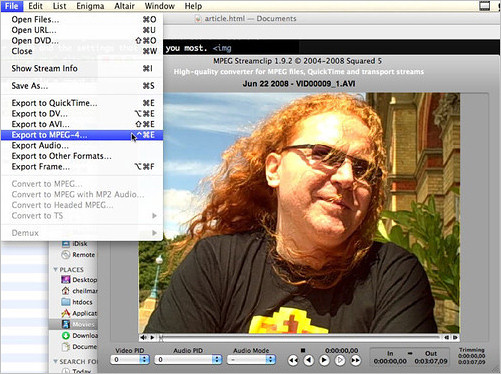Open the Edit menu
This screenshot has width=501, height=374.
tap(35, 6)
